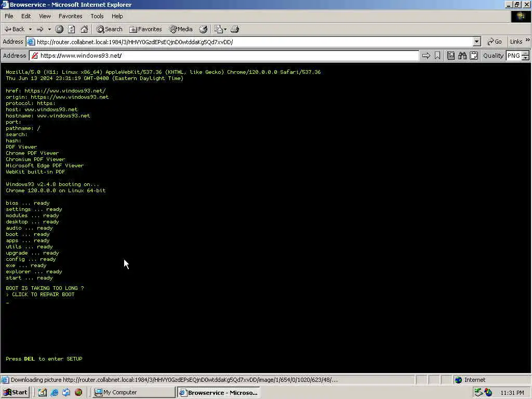Viewport: 532px width, 399px height.
Task: Open the Help menu
Action: [117, 16]
